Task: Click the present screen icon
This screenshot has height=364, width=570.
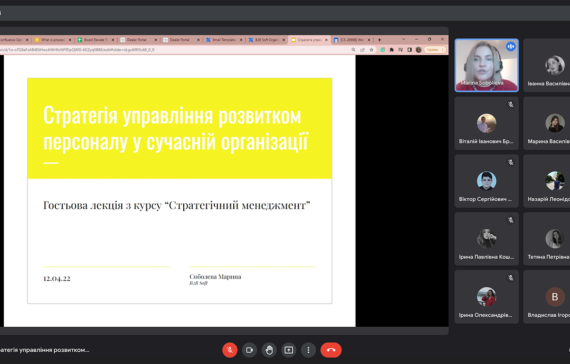Action: tap(289, 350)
